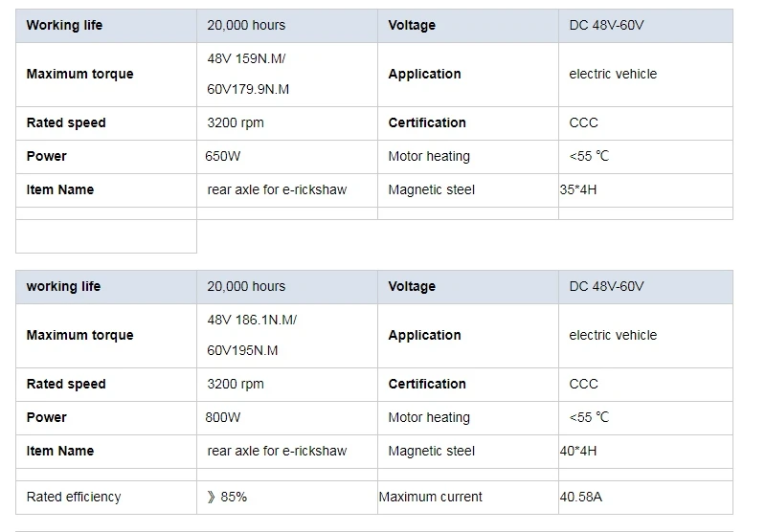Click the Rated efficiency label
766x532 pixels.
(74, 497)
